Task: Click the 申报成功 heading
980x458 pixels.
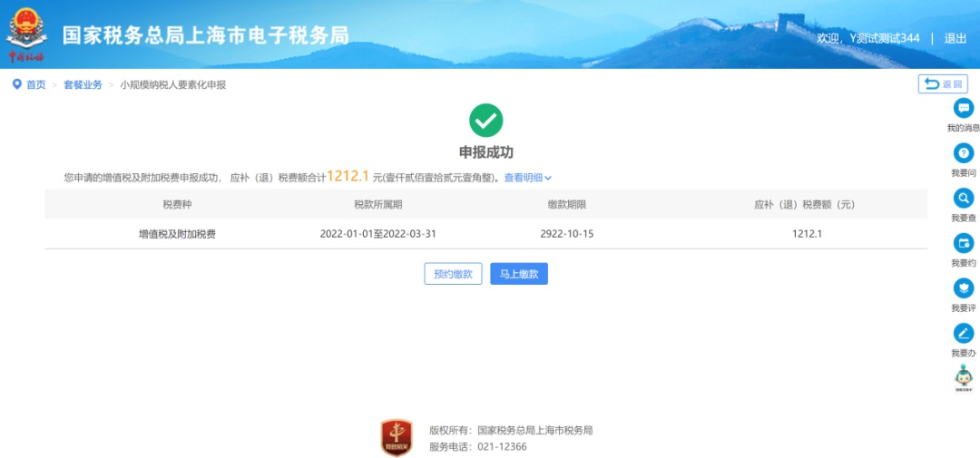Action: 486,152
